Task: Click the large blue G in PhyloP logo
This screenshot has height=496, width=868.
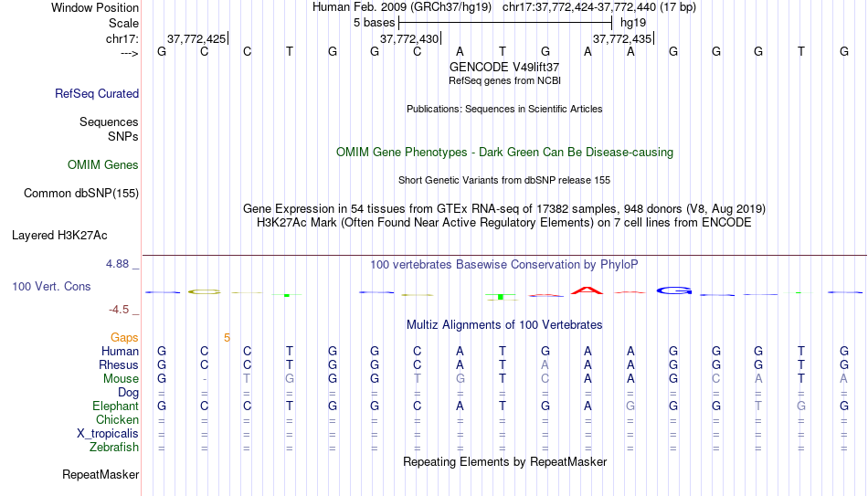Action: (673, 290)
